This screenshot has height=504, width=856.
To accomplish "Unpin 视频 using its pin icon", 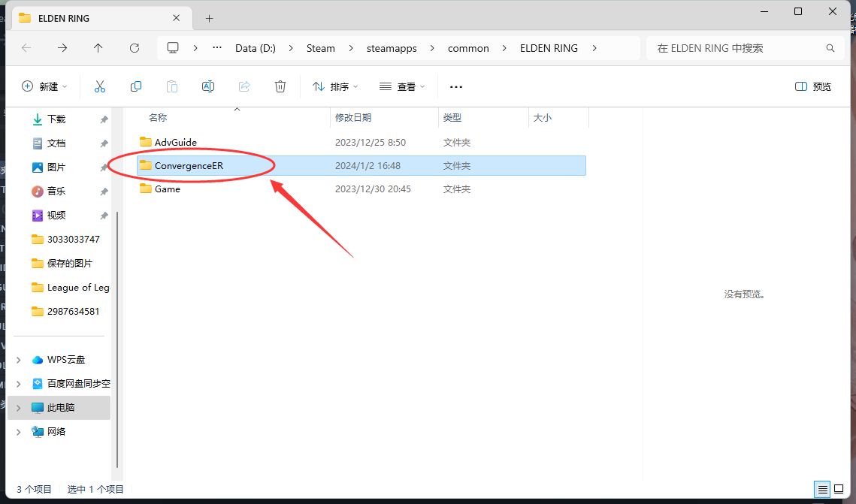I will pos(104,216).
